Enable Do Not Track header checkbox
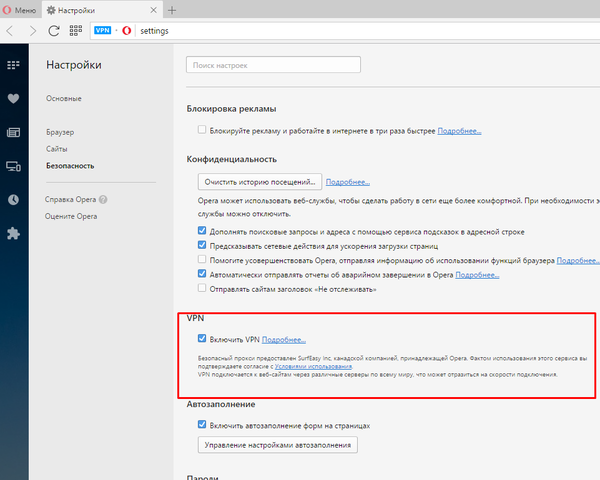 point(202,288)
